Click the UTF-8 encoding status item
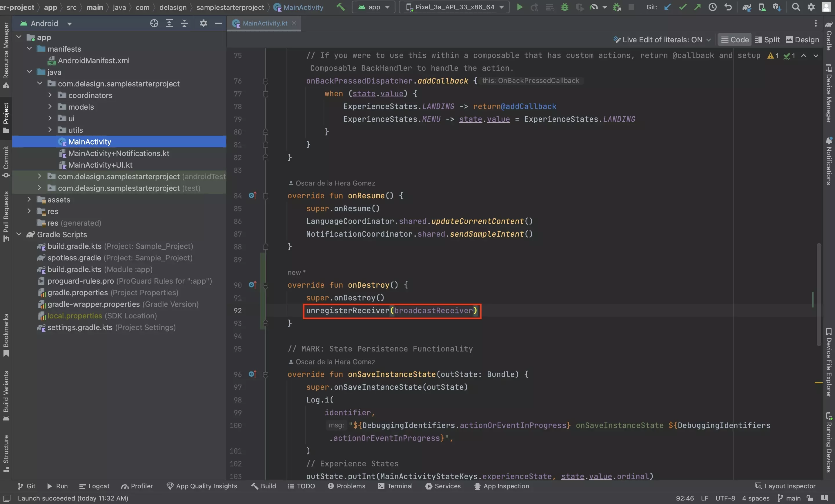Screen dimensions: 835x504 725,498
